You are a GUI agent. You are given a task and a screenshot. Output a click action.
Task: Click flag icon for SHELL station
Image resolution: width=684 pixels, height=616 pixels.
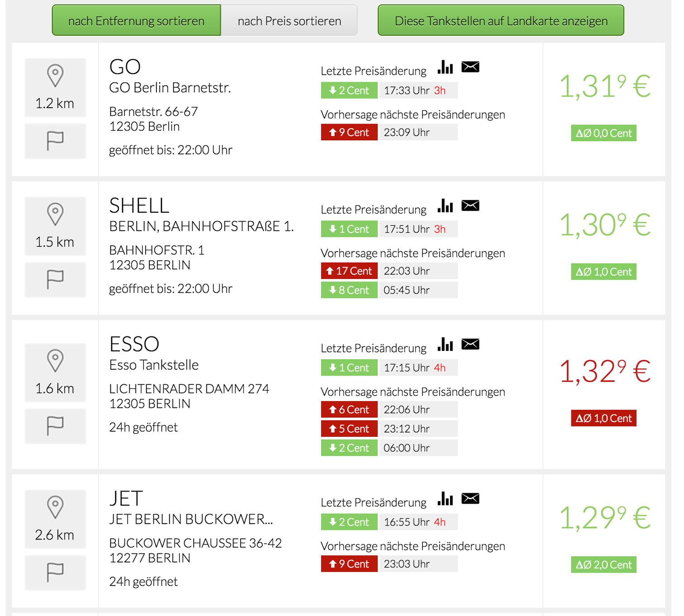click(x=55, y=280)
